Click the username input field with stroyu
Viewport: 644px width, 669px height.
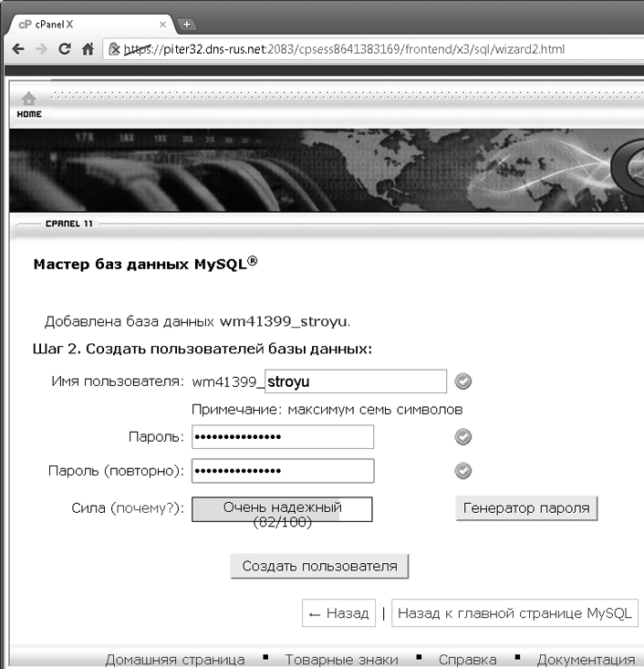click(x=356, y=381)
